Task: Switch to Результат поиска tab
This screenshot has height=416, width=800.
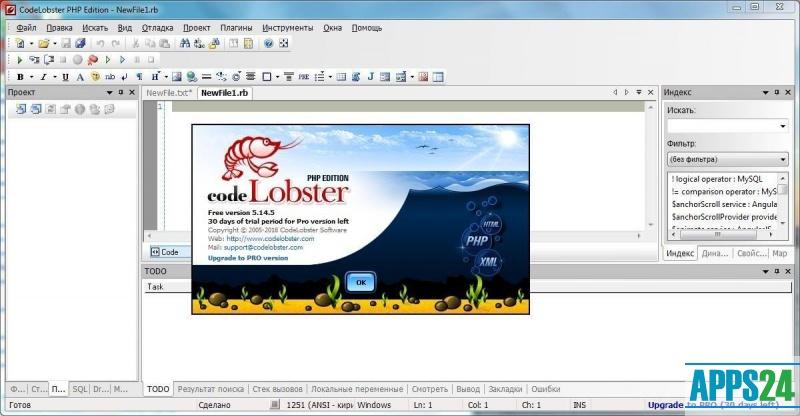Action: tap(211, 389)
